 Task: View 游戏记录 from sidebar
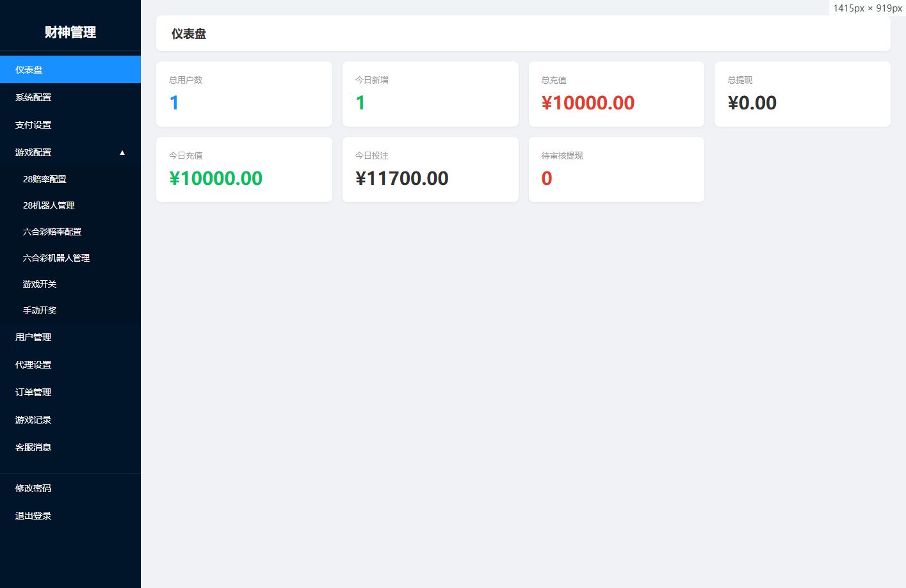click(x=70, y=420)
